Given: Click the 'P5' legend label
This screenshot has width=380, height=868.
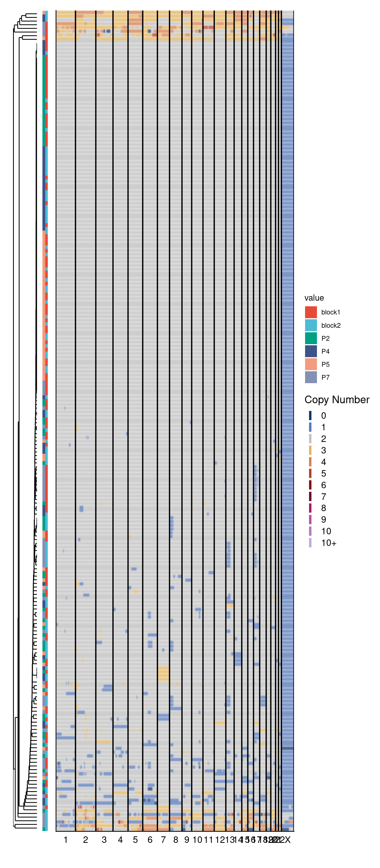Looking at the screenshot, I should 325,364.
